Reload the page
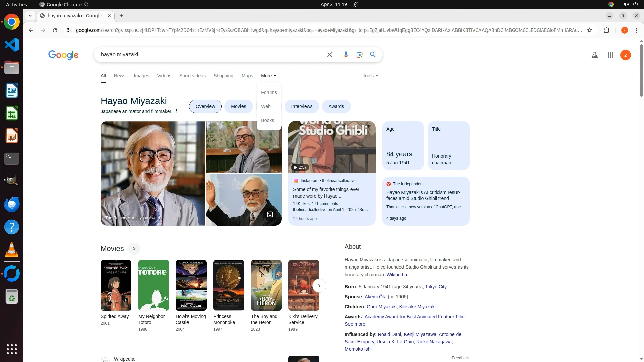Viewport: 644px width, 362px height. coord(55,30)
